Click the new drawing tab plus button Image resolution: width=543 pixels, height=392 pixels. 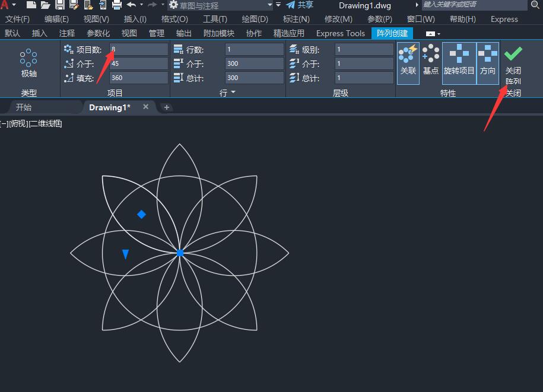[167, 107]
